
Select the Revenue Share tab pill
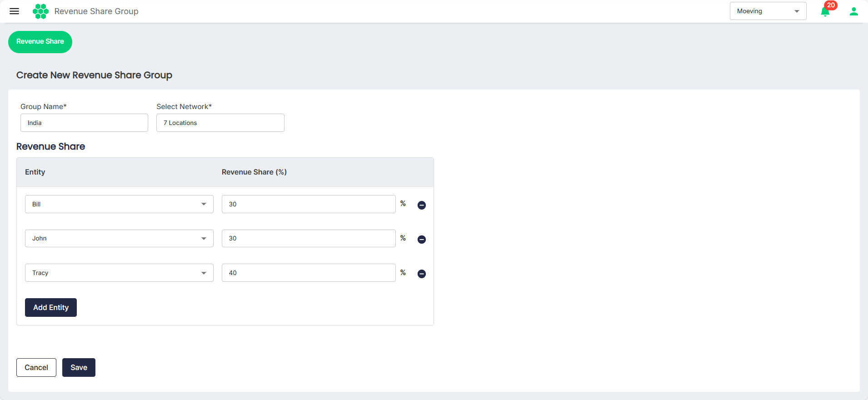(40, 42)
